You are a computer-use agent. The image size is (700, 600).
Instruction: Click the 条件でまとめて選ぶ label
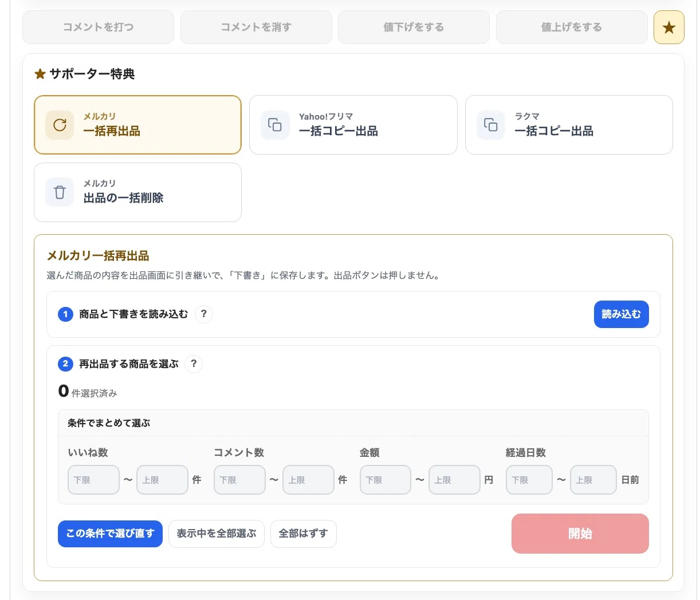[x=109, y=423]
